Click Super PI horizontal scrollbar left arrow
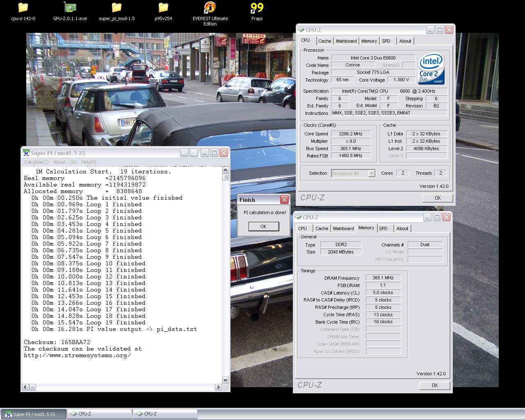Screen dimensions: 525x420 [x=26, y=387]
